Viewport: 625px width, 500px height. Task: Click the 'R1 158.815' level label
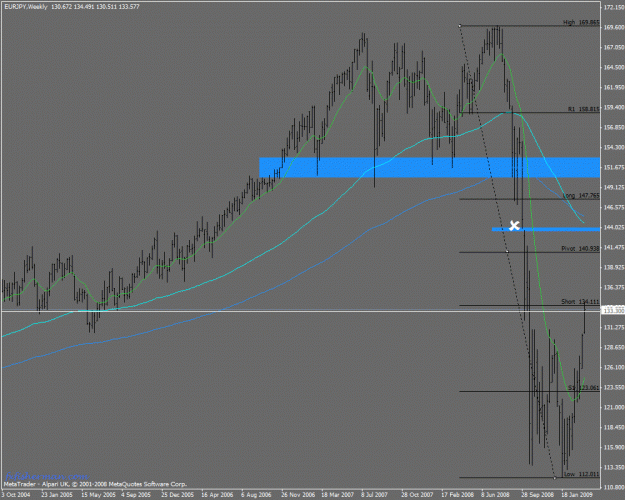pyautogui.click(x=583, y=109)
